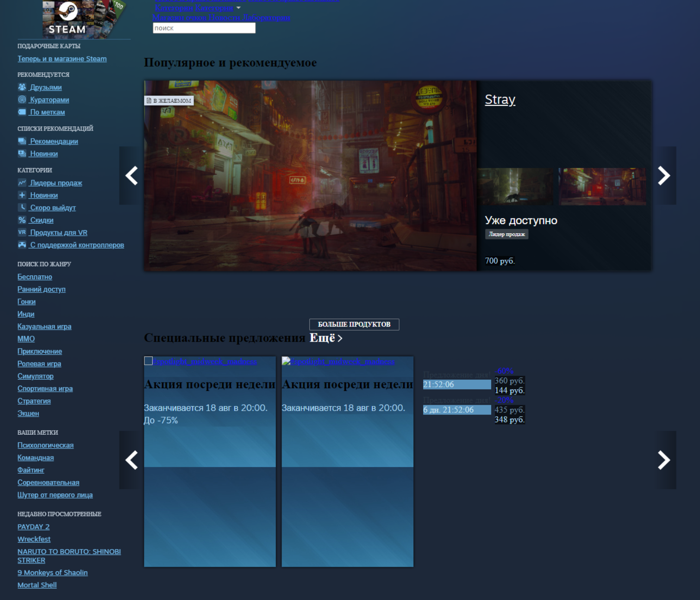
Task: Open the Шутер от первого лица tag
Action: coord(55,495)
